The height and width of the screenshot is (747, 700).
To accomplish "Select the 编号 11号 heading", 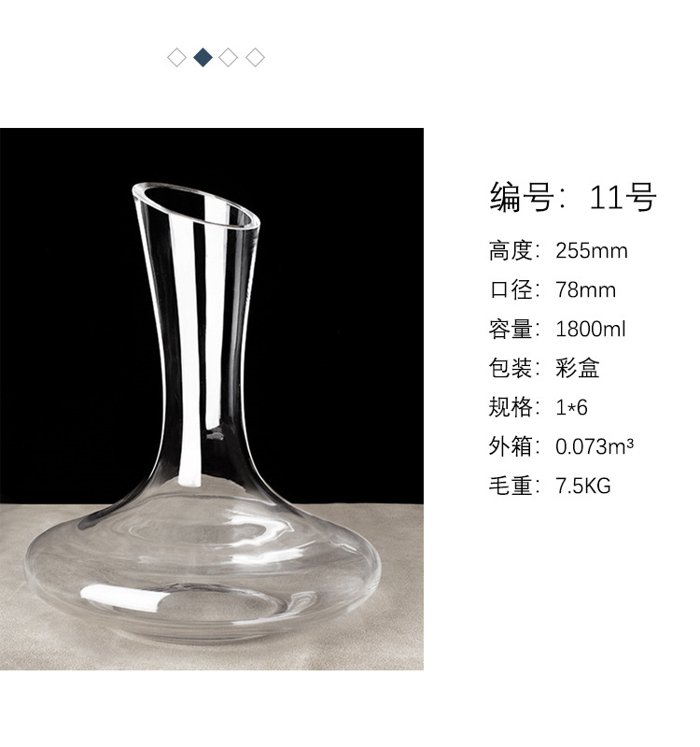I will tap(573, 197).
